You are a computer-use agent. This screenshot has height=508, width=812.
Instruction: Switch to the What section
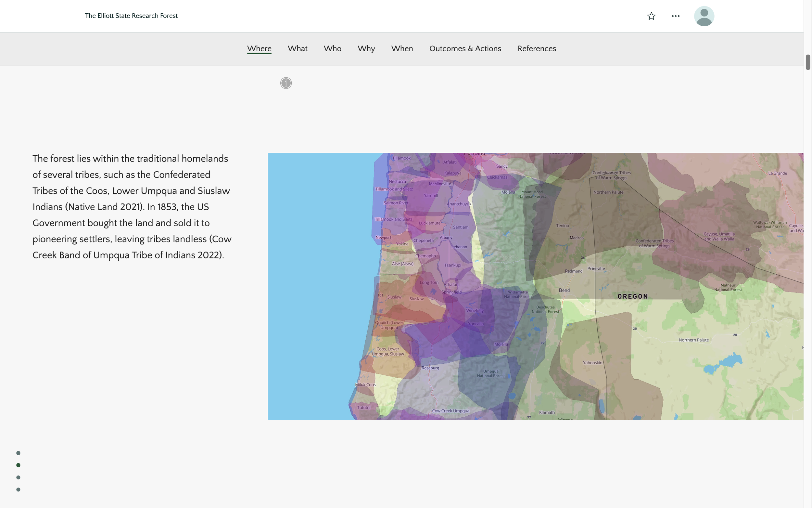(298, 48)
